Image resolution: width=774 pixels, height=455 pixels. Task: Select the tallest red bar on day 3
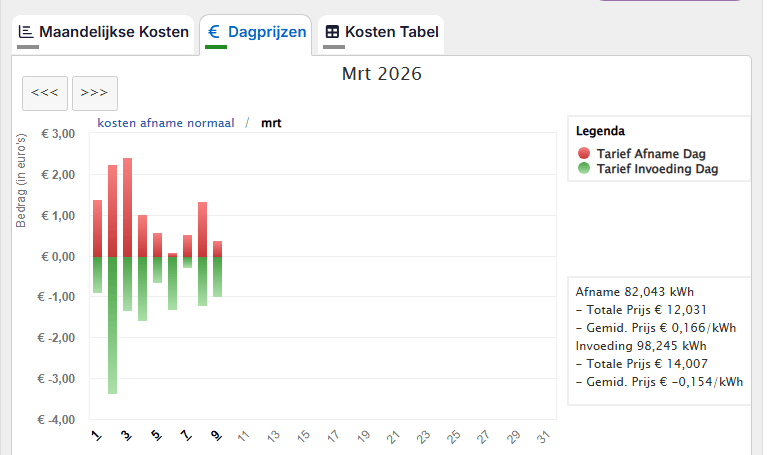point(127,207)
